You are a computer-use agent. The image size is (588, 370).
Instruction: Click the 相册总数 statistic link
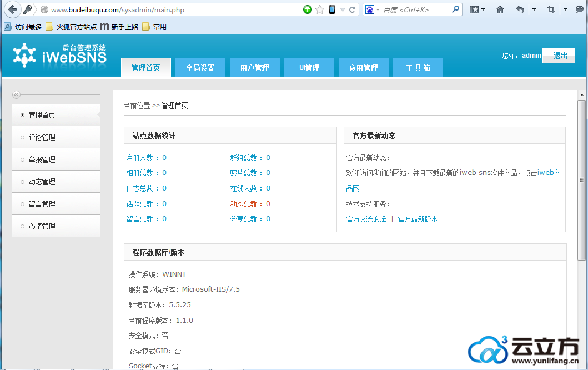coord(146,173)
